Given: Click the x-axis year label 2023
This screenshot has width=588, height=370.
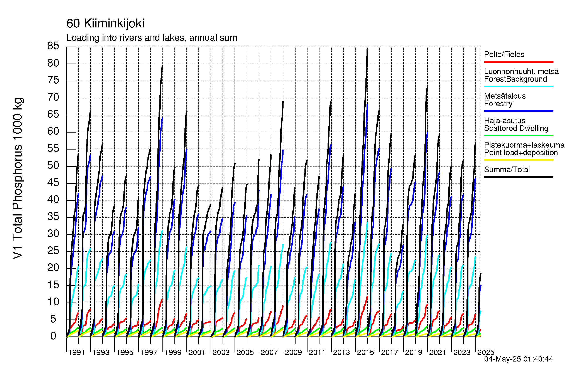Looking at the screenshot, I should tap(462, 352).
